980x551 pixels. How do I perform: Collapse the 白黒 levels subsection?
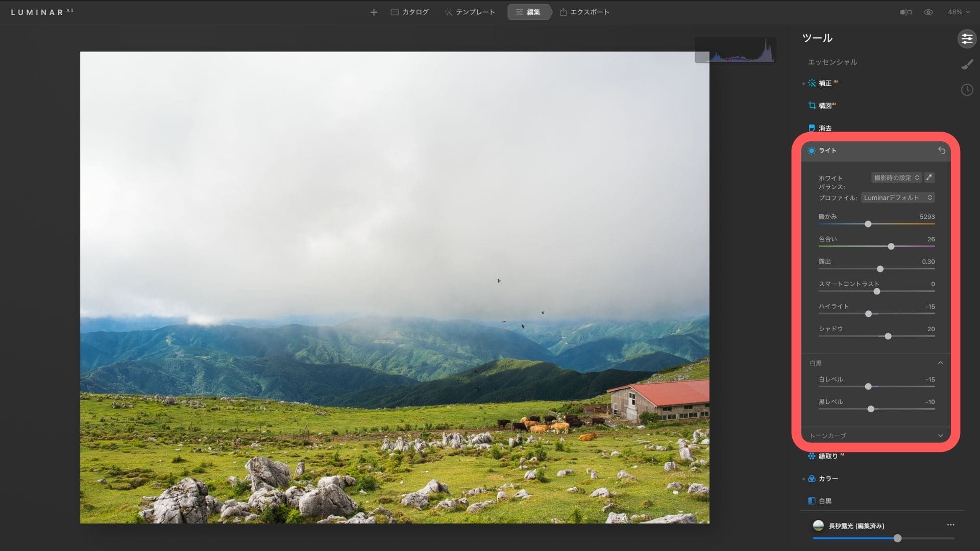pos(940,363)
